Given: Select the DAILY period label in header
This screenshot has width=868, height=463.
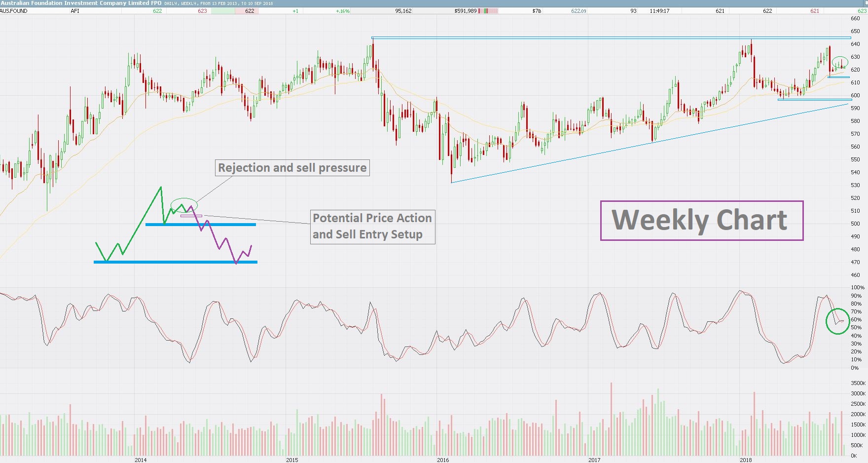Looking at the screenshot, I should pos(171,3).
